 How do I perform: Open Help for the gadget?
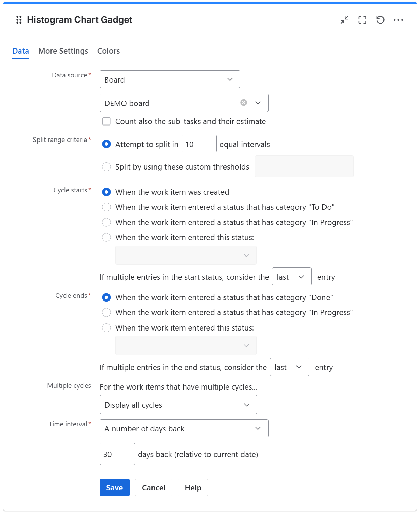192,487
